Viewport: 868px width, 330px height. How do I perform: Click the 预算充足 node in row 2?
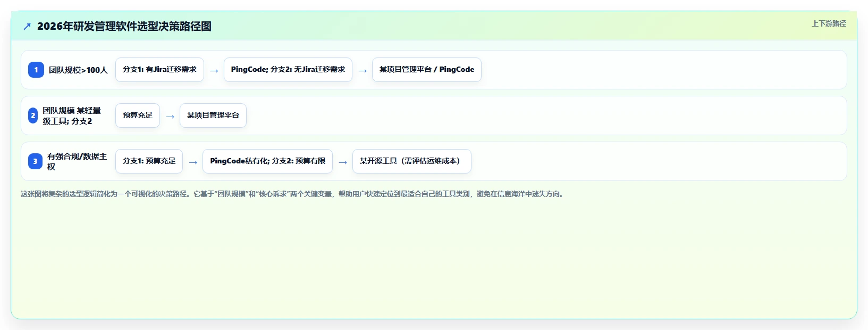click(x=138, y=115)
